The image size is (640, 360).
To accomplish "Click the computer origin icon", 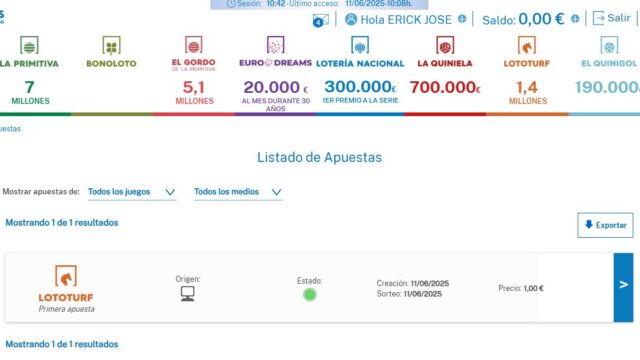I will pyautogui.click(x=188, y=294).
